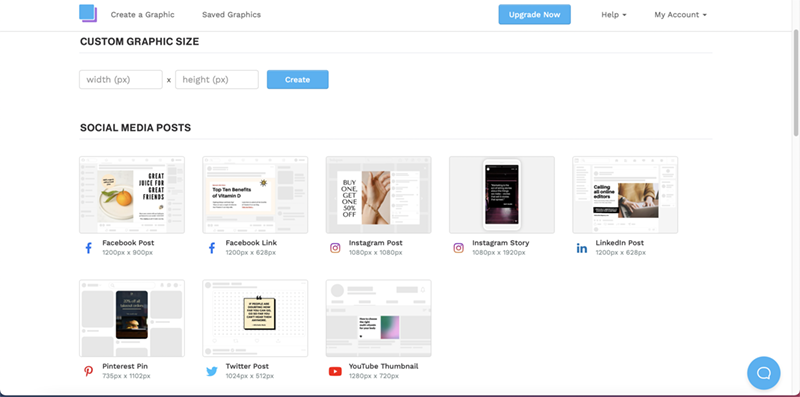Choose the Instagram Post template thumbnail
The image size is (800, 397).
click(x=379, y=195)
